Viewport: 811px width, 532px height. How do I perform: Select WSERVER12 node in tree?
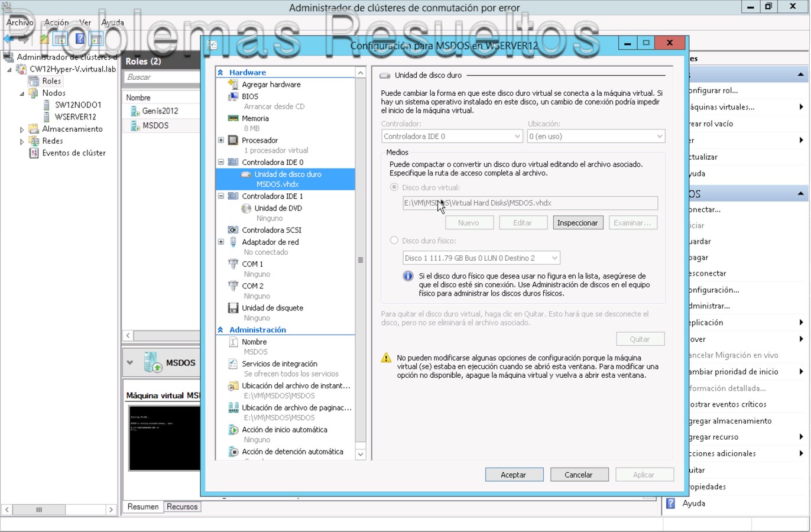click(x=75, y=117)
